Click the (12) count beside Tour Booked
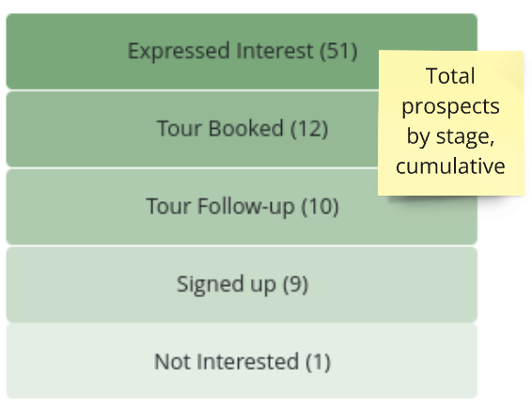The width and height of the screenshot is (532, 411). (309, 129)
